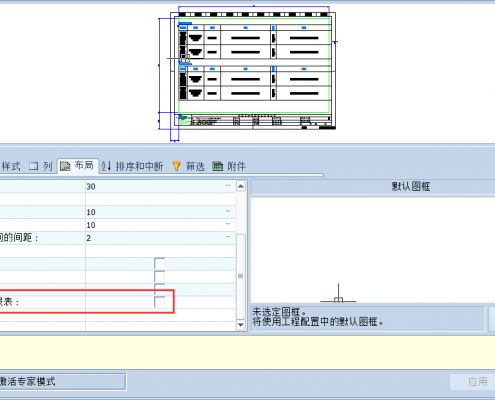The width and height of the screenshot is (495, 400).
Task: Click the property list scrollbar up arrow
Action: pyautogui.click(x=241, y=186)
